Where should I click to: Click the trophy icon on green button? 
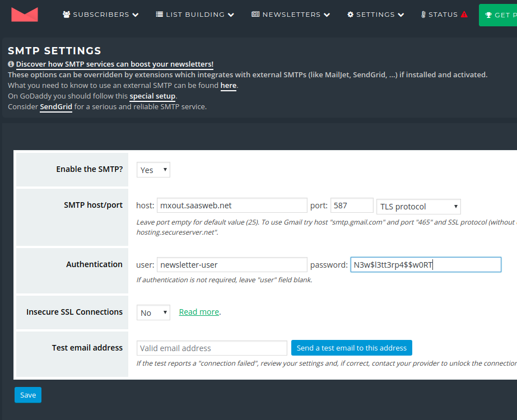click(x=488, y=15)
